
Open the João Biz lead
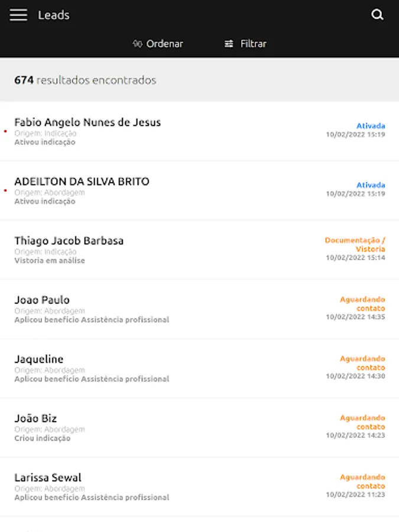click(200, 427)
